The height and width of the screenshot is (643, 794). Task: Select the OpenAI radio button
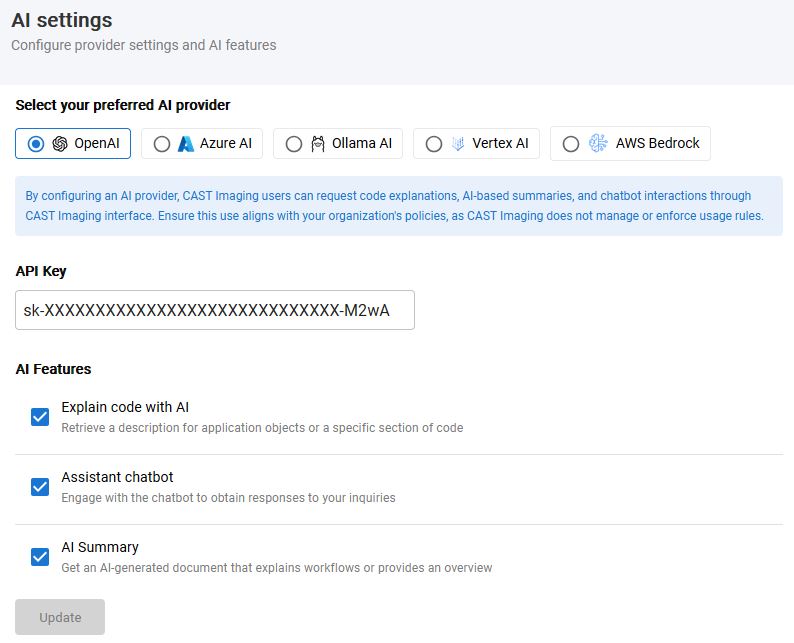tap(36, 144)
